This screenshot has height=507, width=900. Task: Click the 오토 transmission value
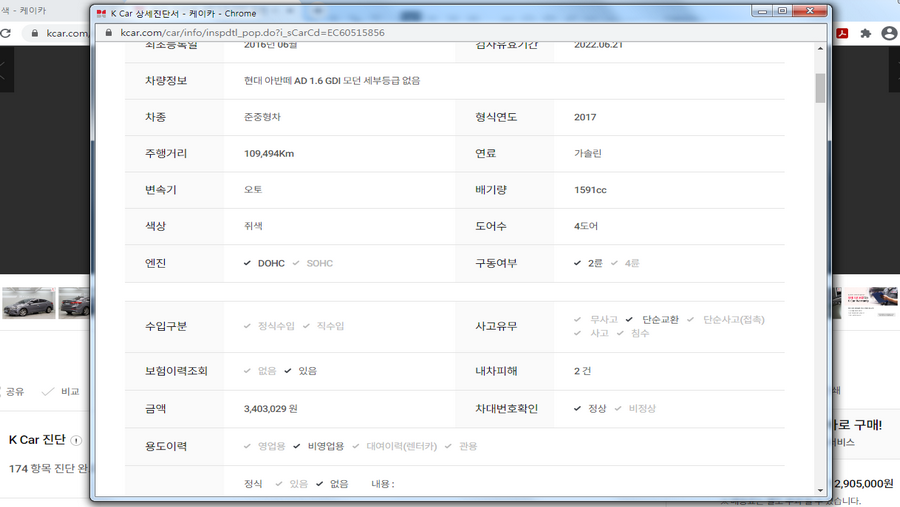(x=253, y=190)
